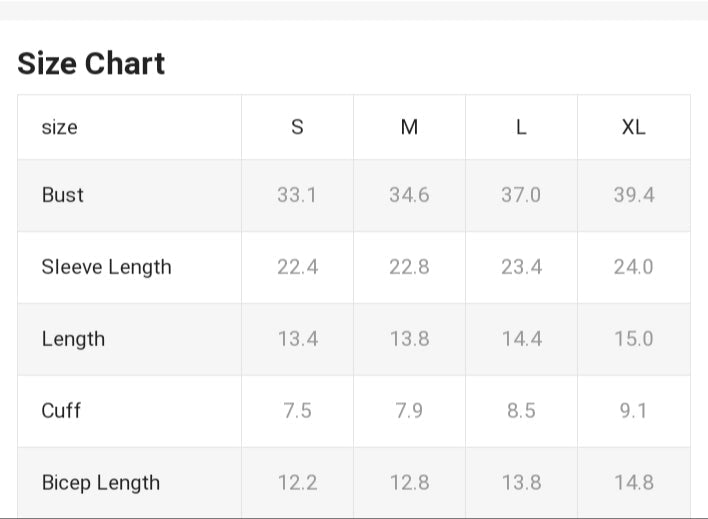
Task: Click Cuff value 9.1 for size XL
Action: (633, 411)
